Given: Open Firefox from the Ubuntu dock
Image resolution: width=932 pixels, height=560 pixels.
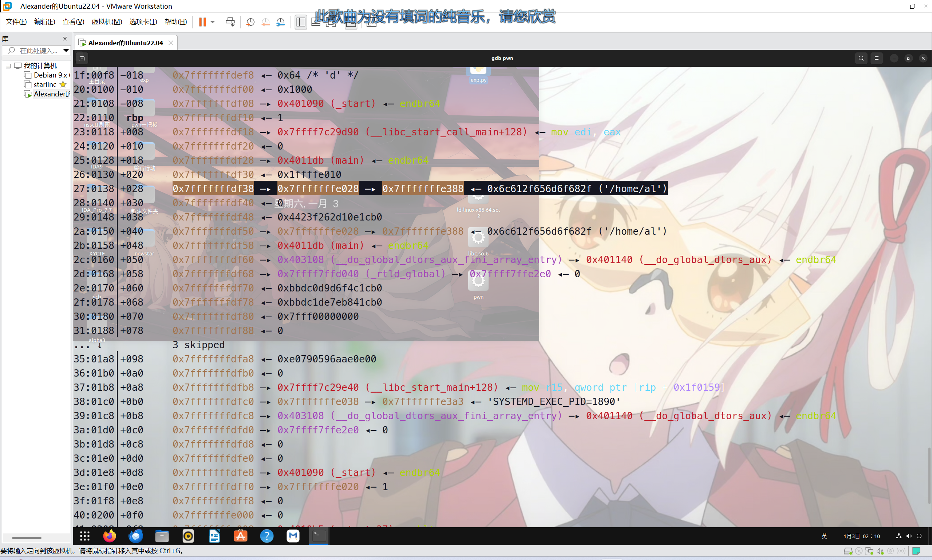Looking at the screenshot, I should click(x=110, y=536).
